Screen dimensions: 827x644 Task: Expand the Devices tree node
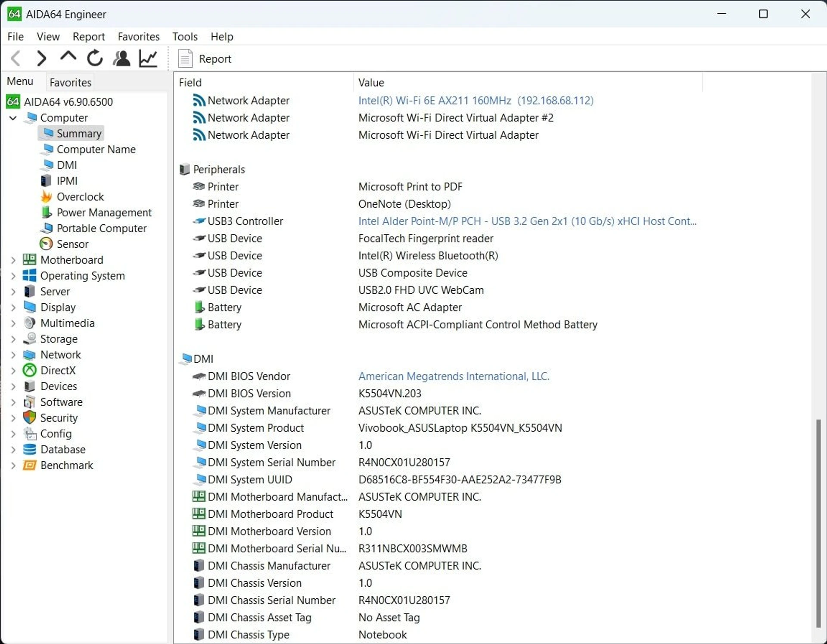(13, 386)
